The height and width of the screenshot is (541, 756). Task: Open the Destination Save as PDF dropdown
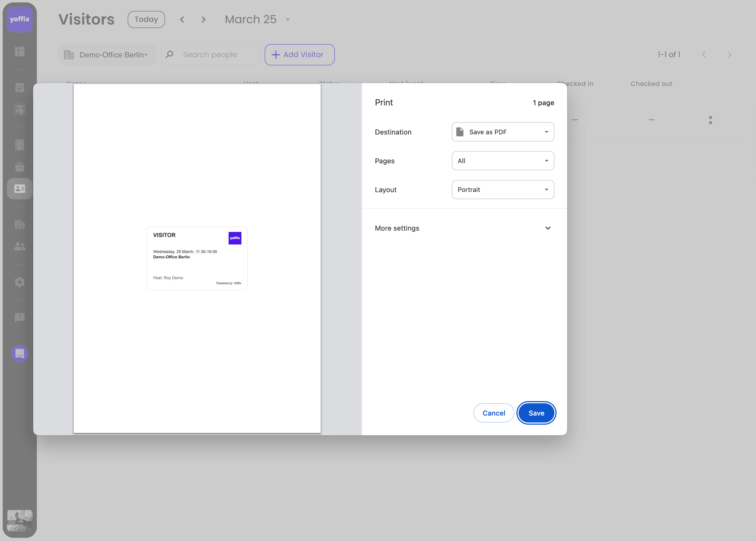click(503, 132)
